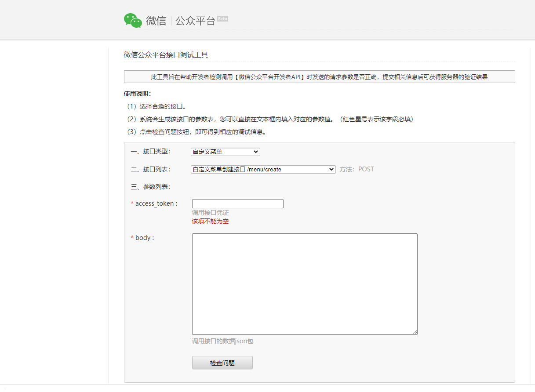Viewport: 535px width, 392px height.
Task: Click the 调用接口的数据json包 hint text
Action: [222, 341]
